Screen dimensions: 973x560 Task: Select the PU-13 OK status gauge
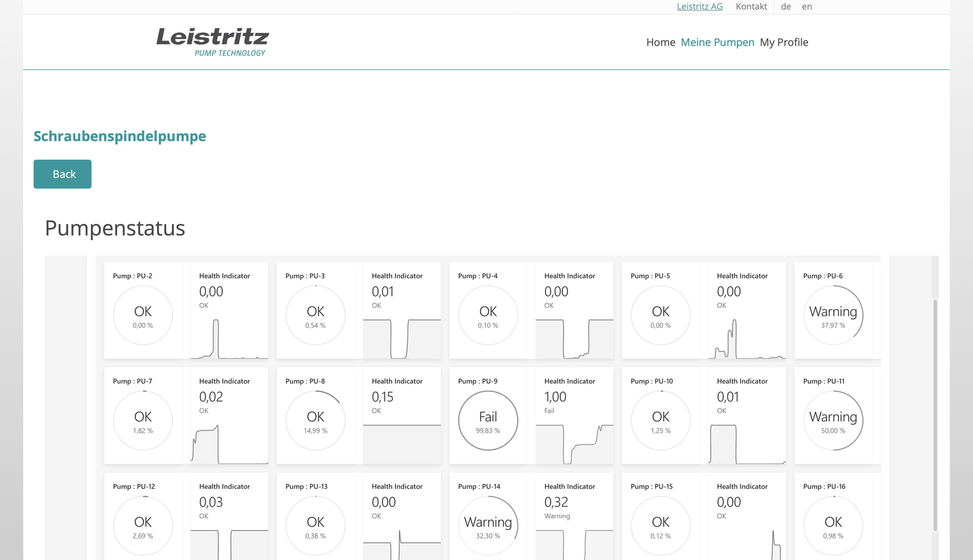coord(316,525)
